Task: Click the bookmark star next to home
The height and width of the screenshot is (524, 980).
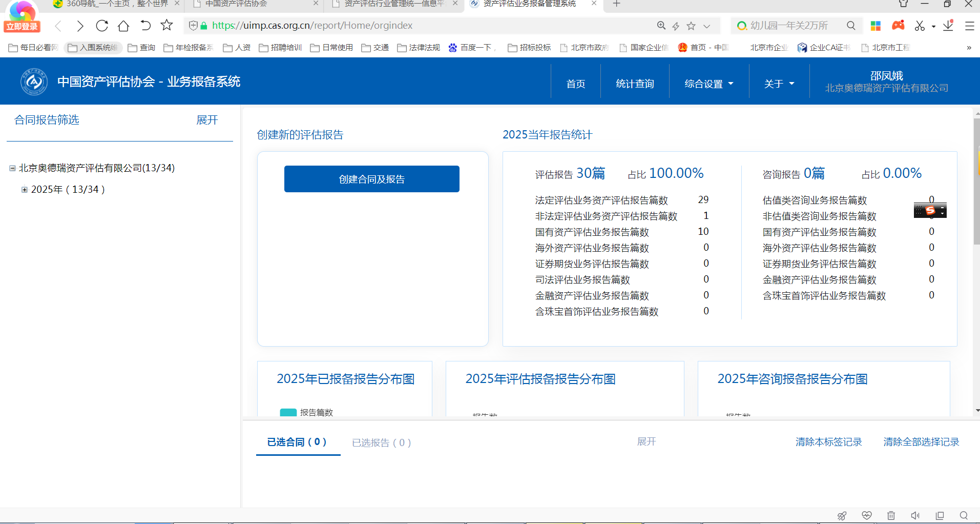Action: click(x=166, y=26)
